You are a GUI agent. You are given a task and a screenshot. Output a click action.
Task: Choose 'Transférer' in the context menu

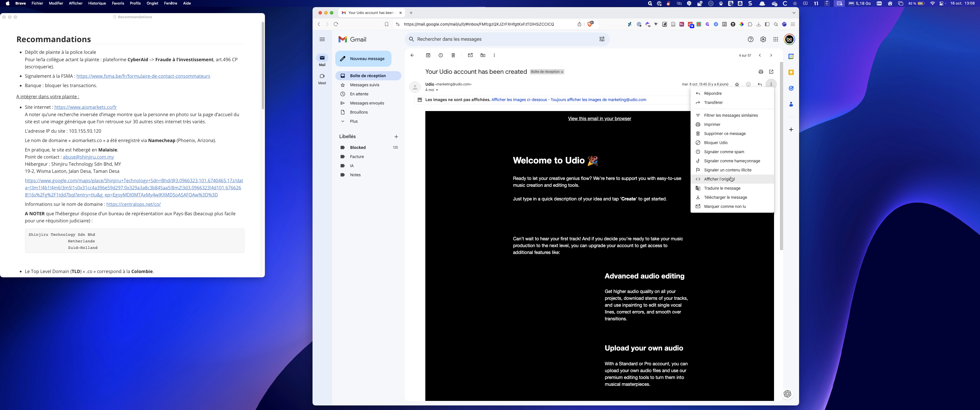(732, 103)
